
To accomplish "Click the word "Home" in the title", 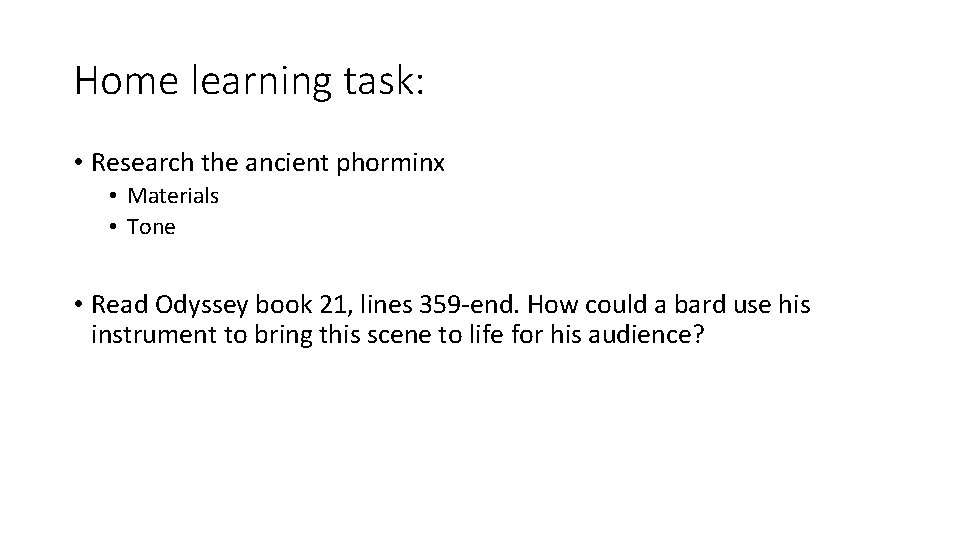I will [126, 81].
